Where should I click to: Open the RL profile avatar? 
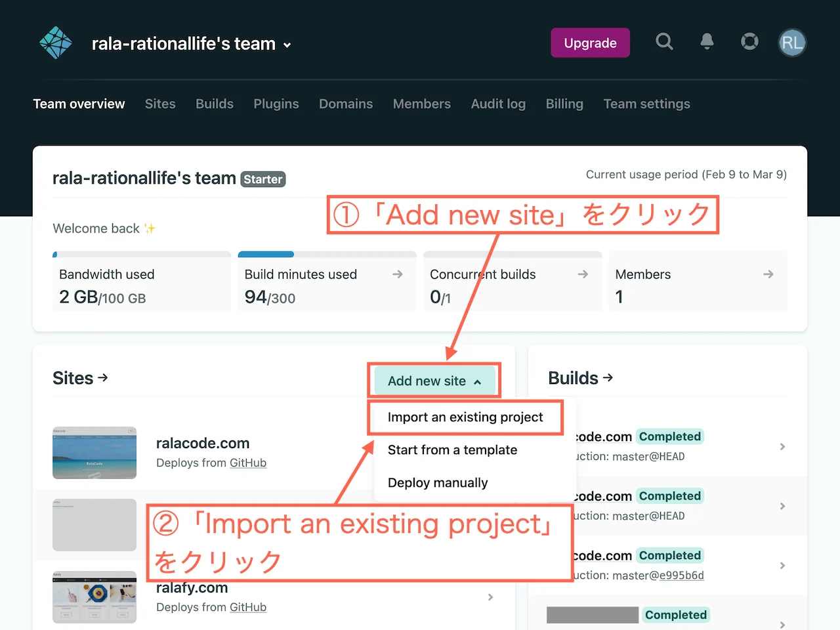tap(792, 42)
